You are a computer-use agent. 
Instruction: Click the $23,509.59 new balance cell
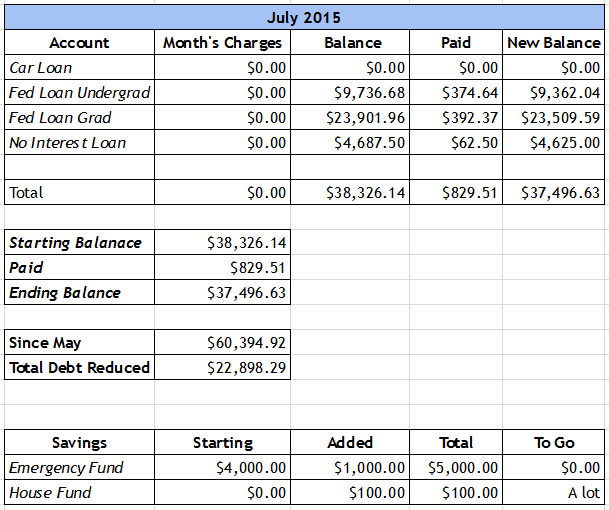(x=553, y=117)
